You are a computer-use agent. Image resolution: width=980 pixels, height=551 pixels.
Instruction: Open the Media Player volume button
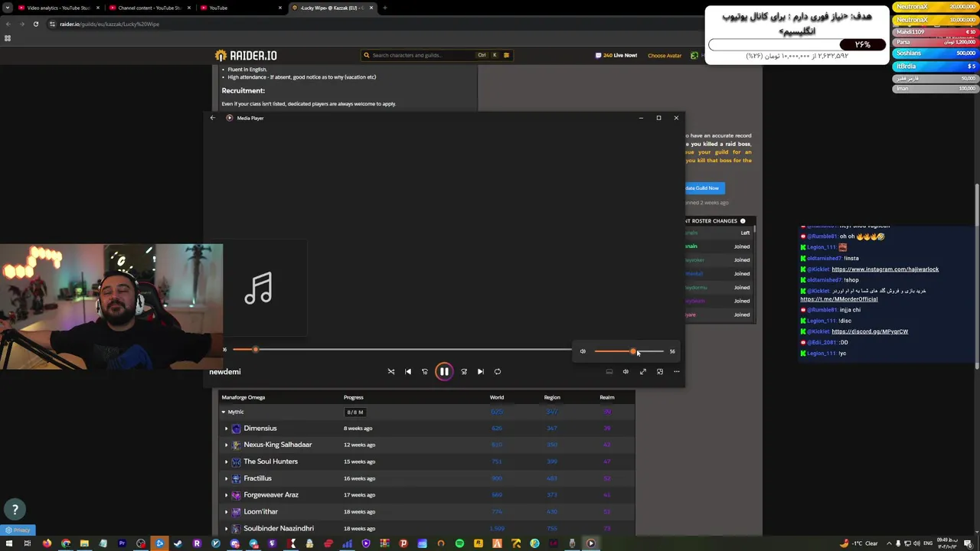click(x=626, y=371)
